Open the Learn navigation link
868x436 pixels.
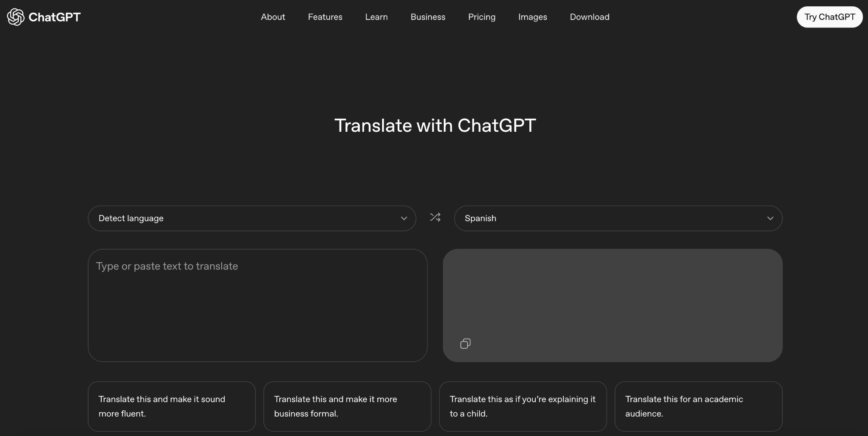(376, 17)
